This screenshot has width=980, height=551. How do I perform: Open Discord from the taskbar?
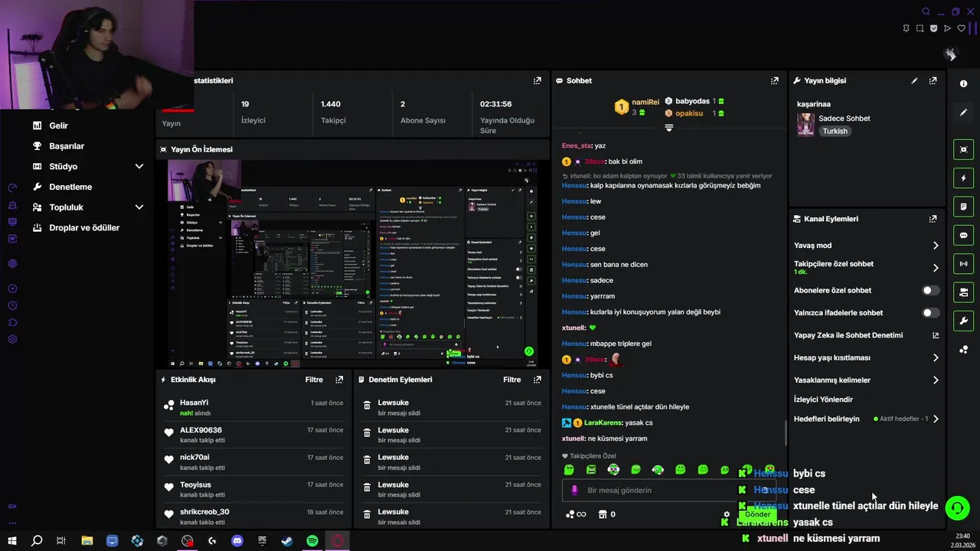pyautogui.click(x=237, y=541)
